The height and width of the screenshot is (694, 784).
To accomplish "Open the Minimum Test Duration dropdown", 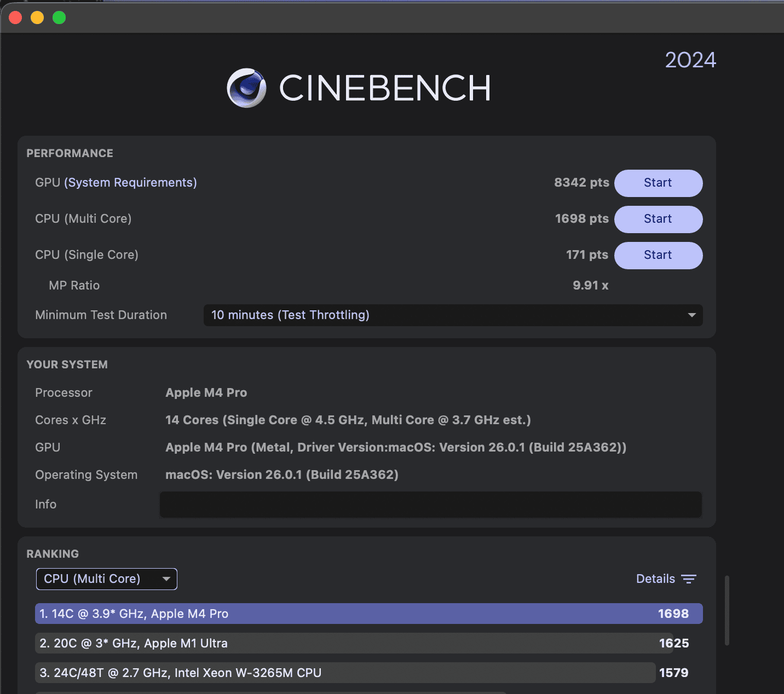I will click(453, 315).
